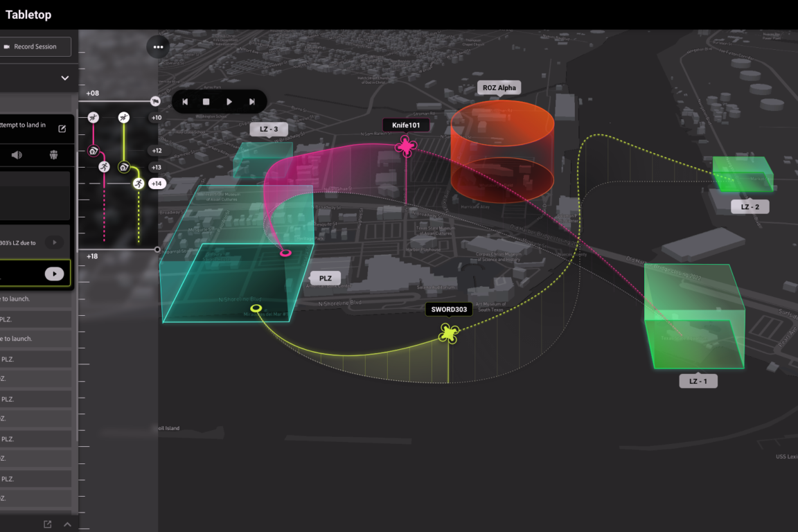Stop the scenario playback
This screenshot has width=798, height=532.
click(x=206, y=102)
